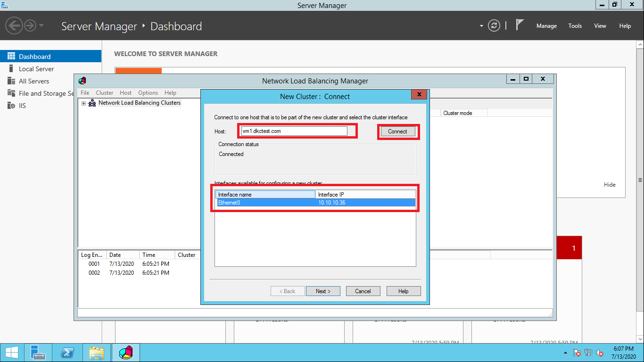The width and height of the screenshot is (644, 362).
Task: Launch PowerShell from the taskbar
Action: (67, 353)
